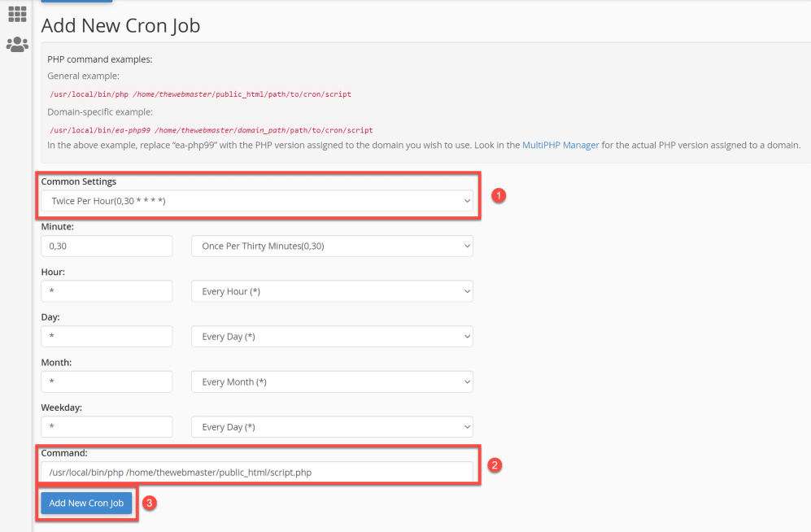
Task: Click the chevron on the Minute selector
Action: coord(465,246)
